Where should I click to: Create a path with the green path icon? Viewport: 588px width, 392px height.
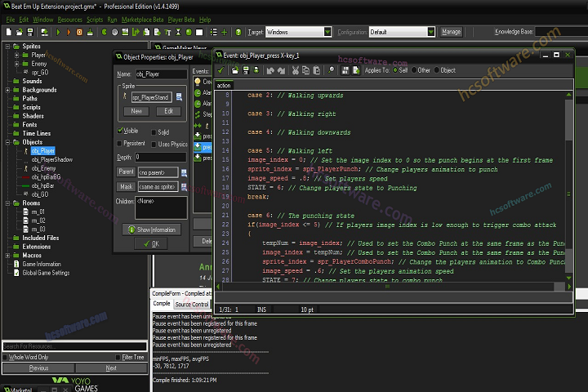[136, 33]
